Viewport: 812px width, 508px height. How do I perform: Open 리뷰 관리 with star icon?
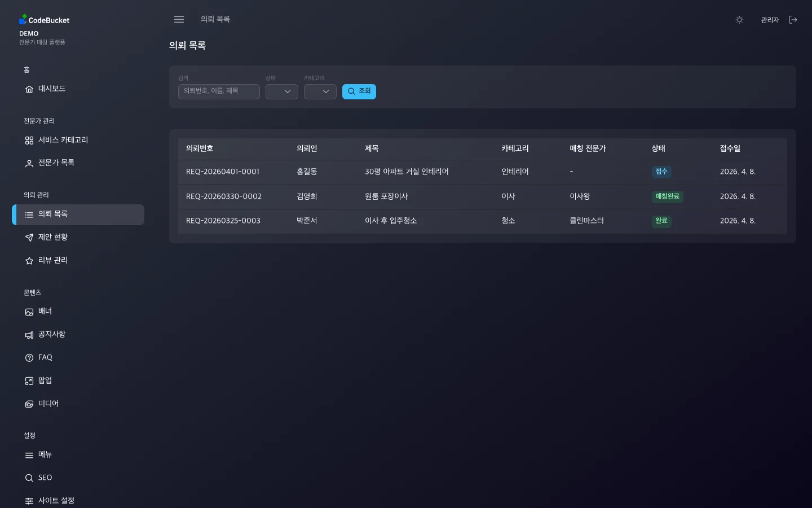pyautogui.click(x=52, y=260)
